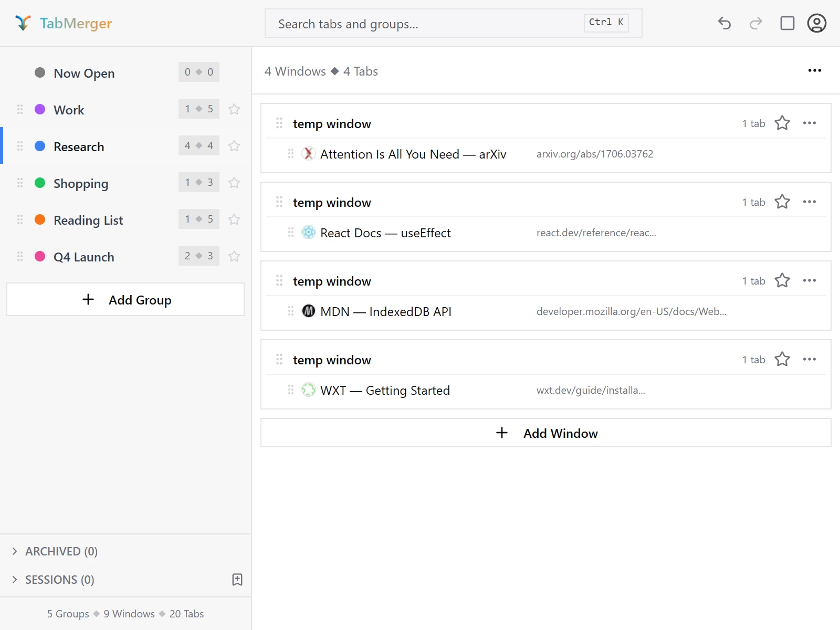The height and width of the screenshot is (630, 840).
Task: Click the undo arrow icon
Action: coord(724,23)
